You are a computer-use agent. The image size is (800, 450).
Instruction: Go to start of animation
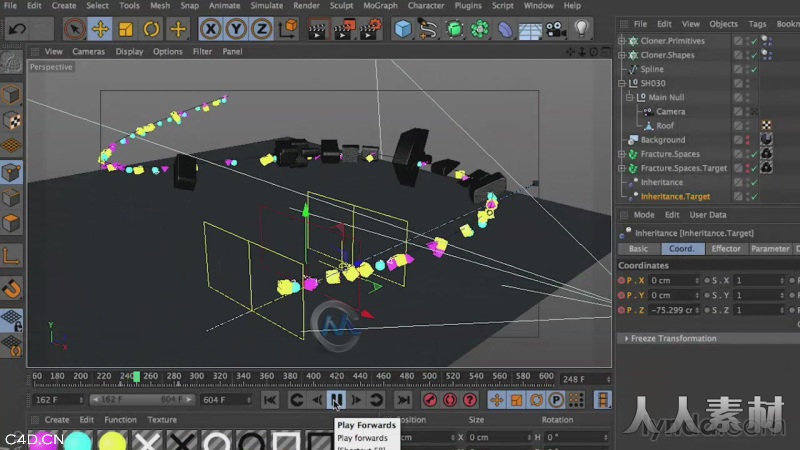[270, 401]
